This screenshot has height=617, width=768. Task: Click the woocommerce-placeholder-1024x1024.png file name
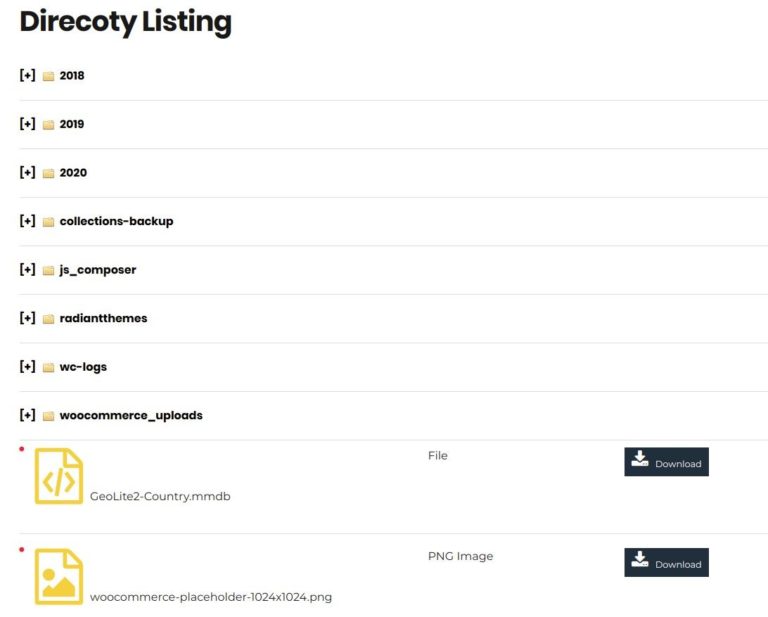[x=211, y=597]
